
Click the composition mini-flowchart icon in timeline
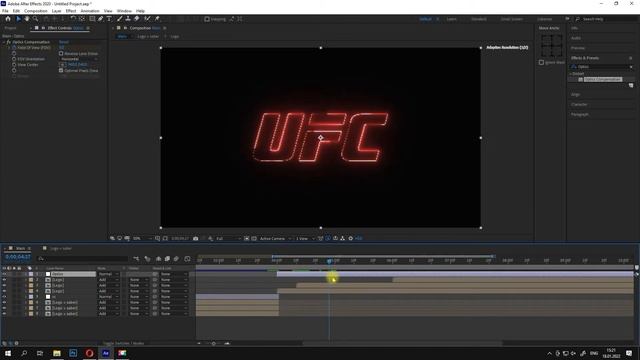[136, 259]
